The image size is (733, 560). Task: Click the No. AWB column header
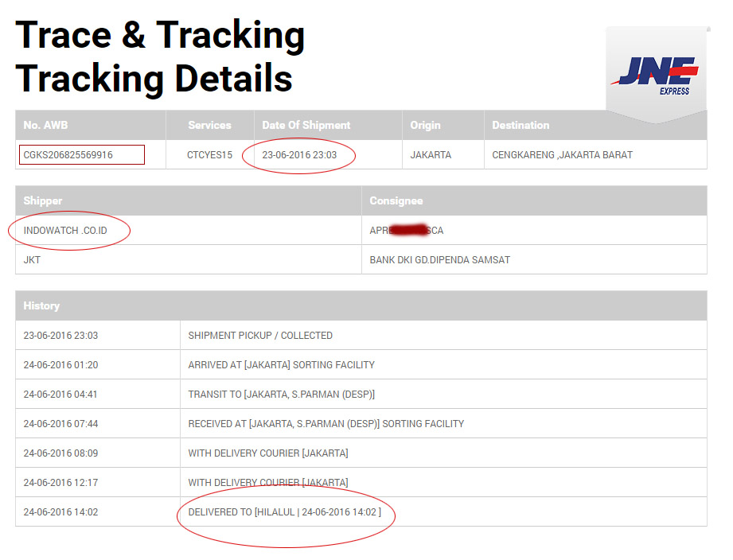(47, 126)
